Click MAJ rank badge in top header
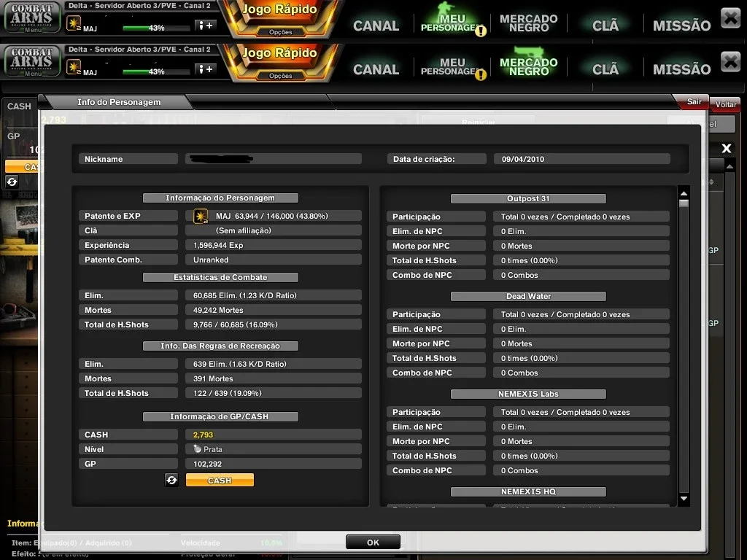 click(74, 23)
